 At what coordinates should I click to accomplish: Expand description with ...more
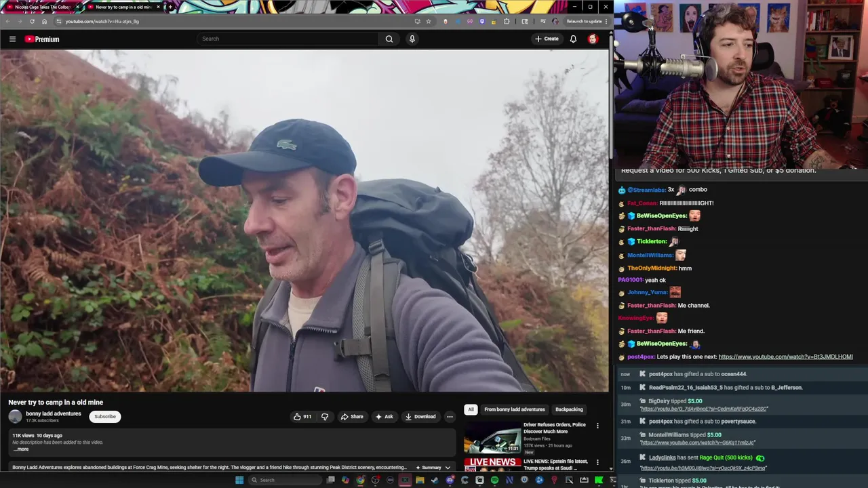point(21,449)
